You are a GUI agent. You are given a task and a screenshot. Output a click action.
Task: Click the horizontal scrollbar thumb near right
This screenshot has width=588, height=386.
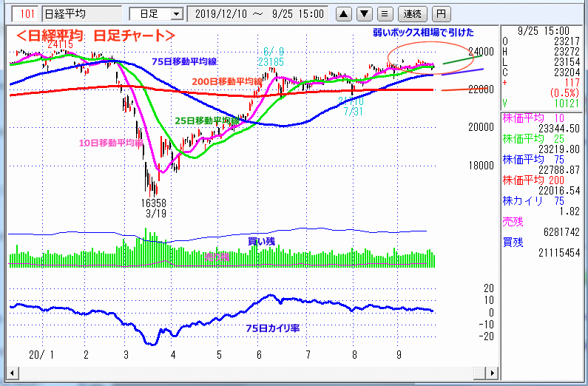[x=480, y=373]
